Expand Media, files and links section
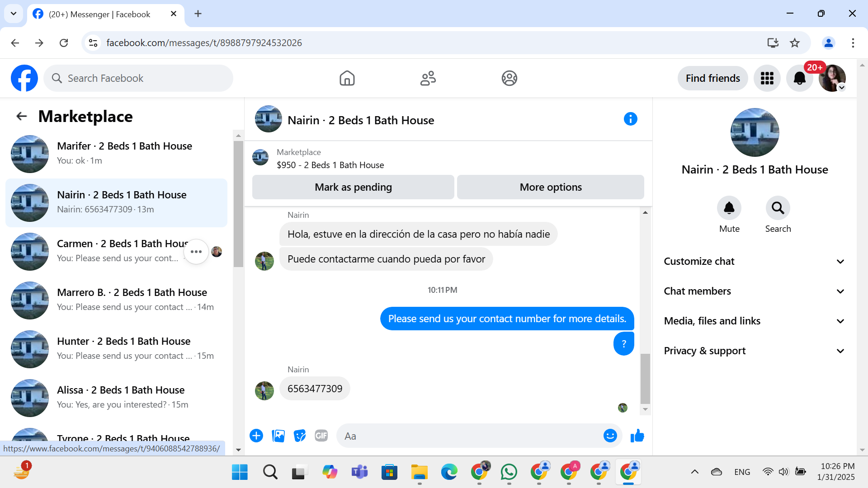868x488 pixels. [754, 321]
